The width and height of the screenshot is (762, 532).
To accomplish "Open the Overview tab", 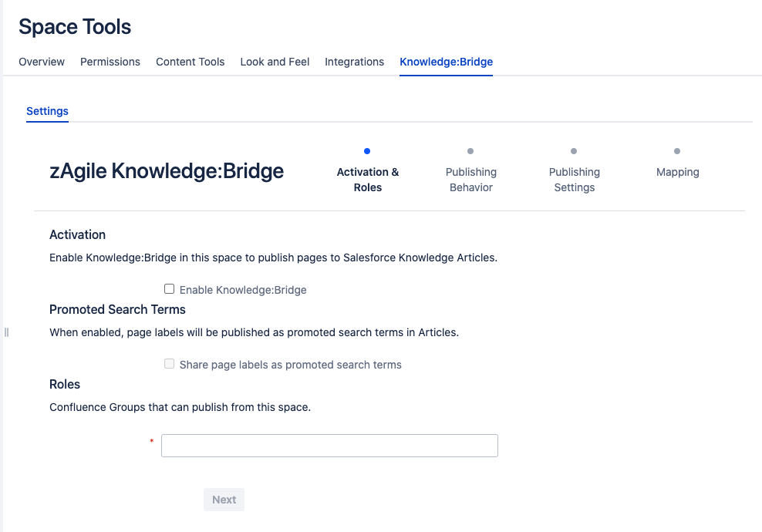I will [x=42, y=62].
